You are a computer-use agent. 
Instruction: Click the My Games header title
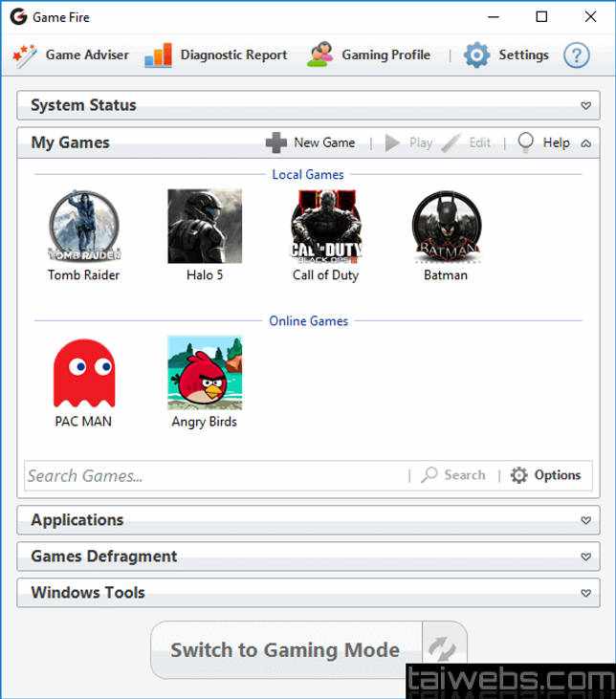point(70,142)
